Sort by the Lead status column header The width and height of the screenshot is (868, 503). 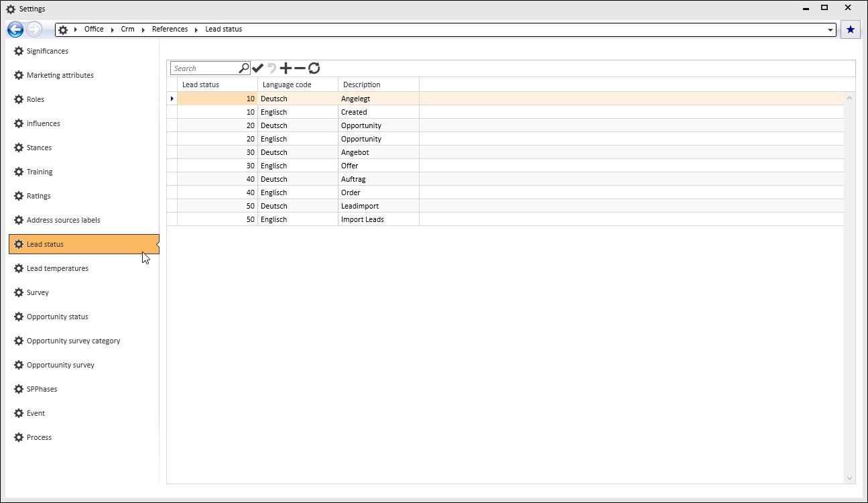(218, 85)
